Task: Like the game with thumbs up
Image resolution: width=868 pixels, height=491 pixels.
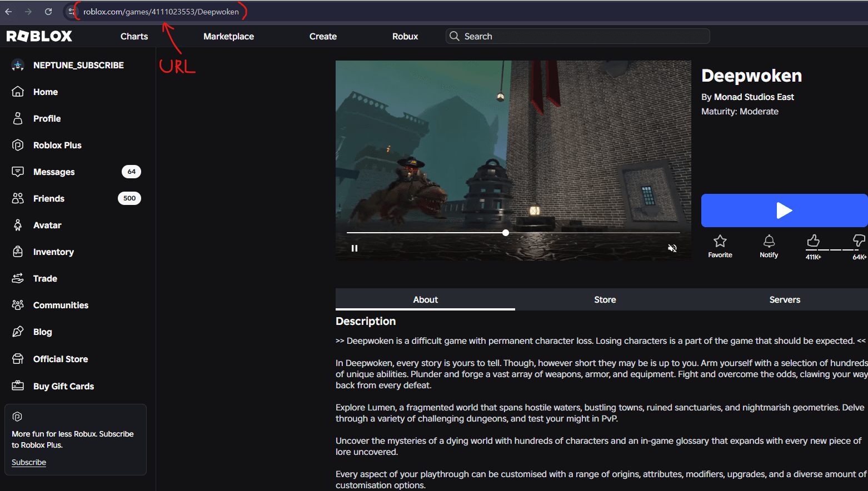Action: [x=813, y=241]
